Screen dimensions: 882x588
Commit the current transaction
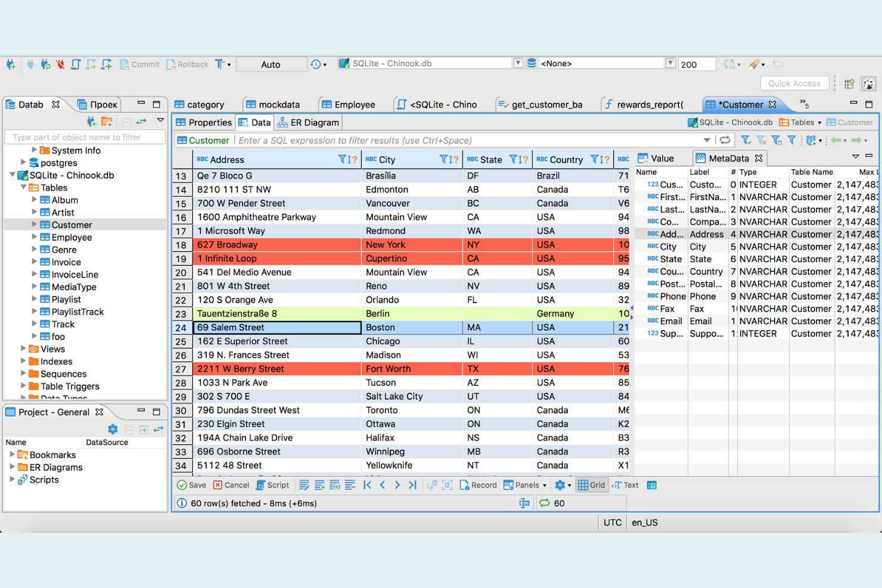(x=139, y=64)
